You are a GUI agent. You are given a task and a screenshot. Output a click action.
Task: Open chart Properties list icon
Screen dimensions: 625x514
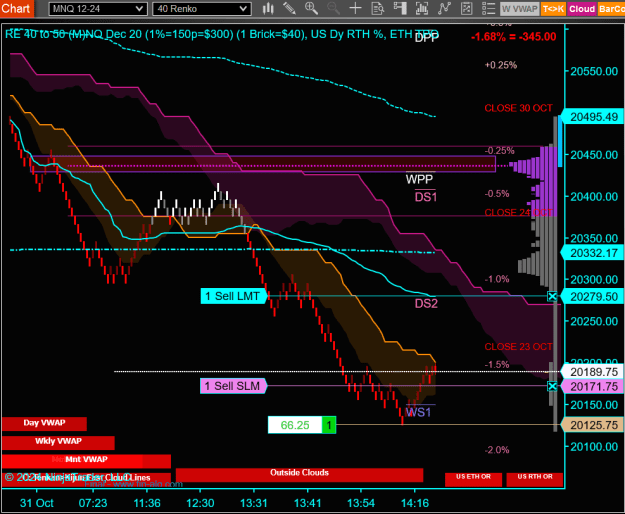coord(488,8)
